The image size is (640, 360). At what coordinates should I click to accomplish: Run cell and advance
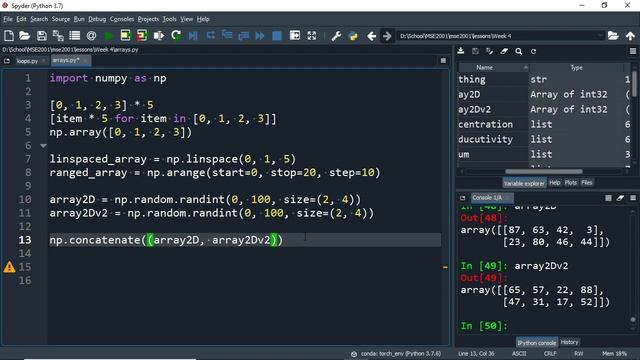point(142,36)
